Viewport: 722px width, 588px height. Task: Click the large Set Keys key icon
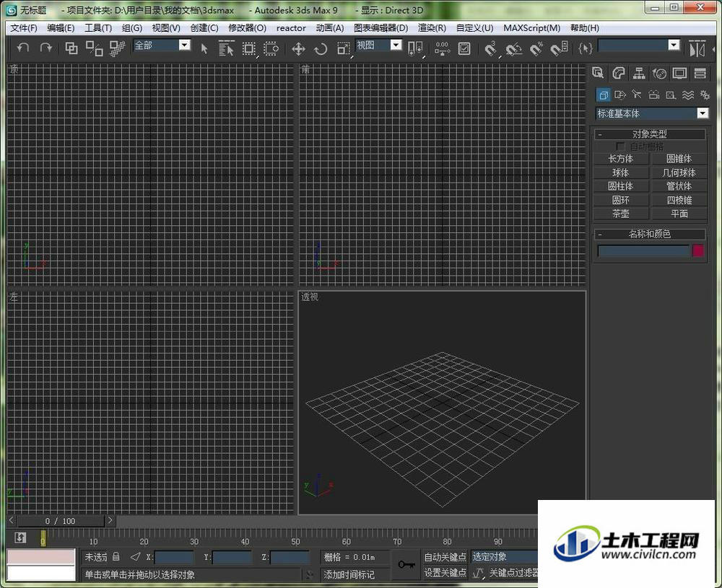coord(406,564)
